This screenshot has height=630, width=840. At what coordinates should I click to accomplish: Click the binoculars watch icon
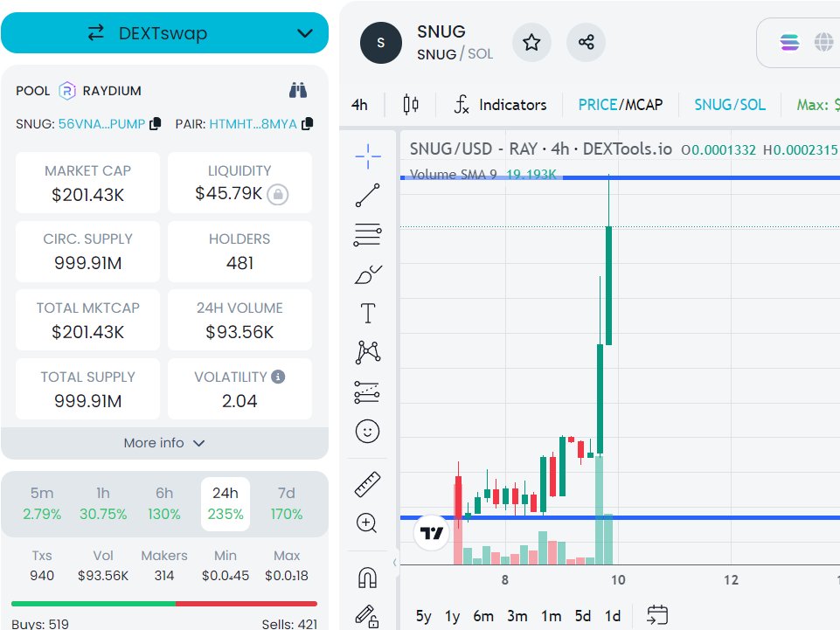(x=298, y=91)
